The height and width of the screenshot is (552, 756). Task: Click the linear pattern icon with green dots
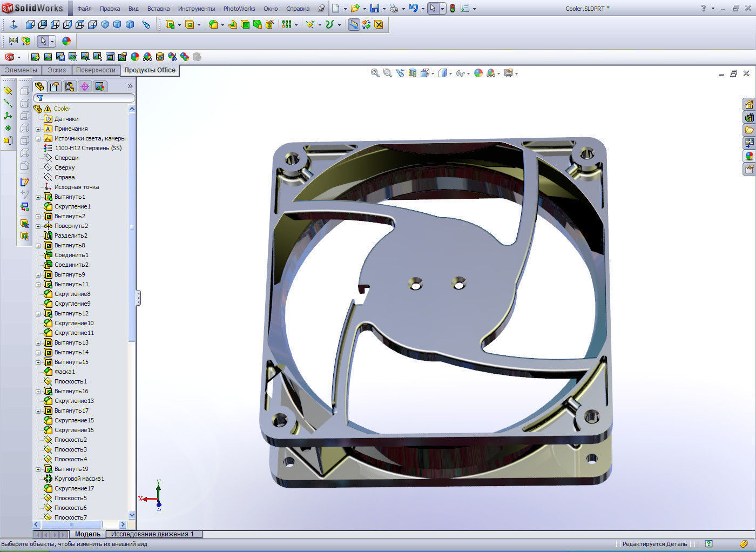(x=287, y=24)
